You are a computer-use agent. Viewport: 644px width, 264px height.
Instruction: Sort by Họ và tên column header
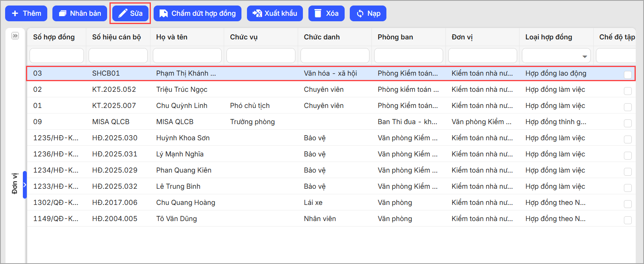point(172,37)
